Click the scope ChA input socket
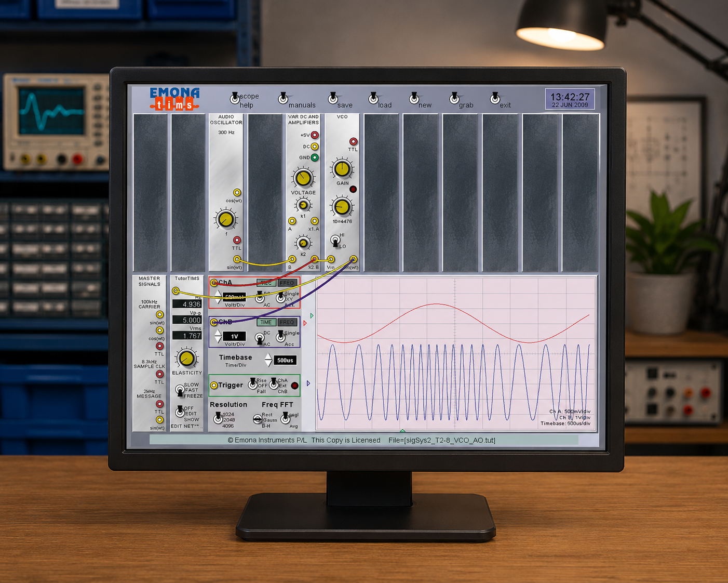The height and width of the screenshot is (583, 728). click(214, 283)
